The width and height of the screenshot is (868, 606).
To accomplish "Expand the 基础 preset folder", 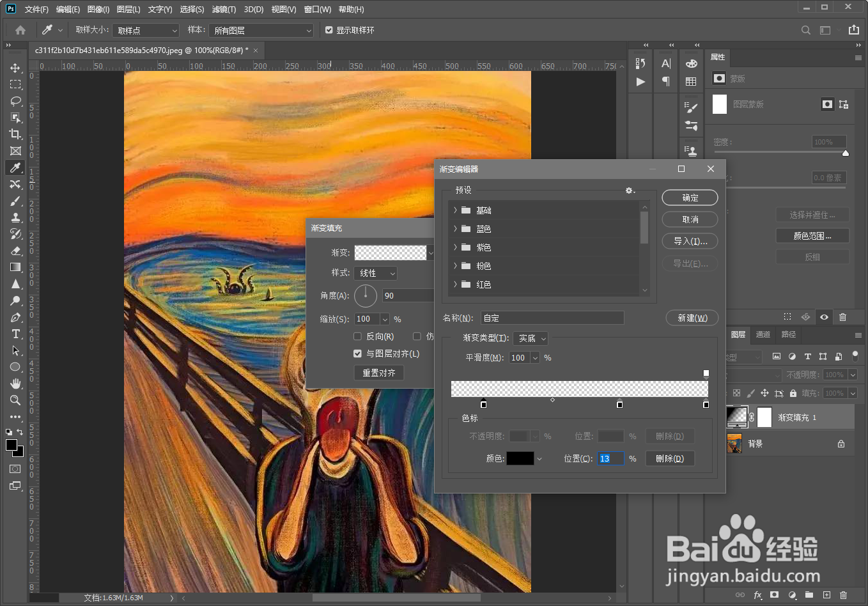I will tap(455, 210).
